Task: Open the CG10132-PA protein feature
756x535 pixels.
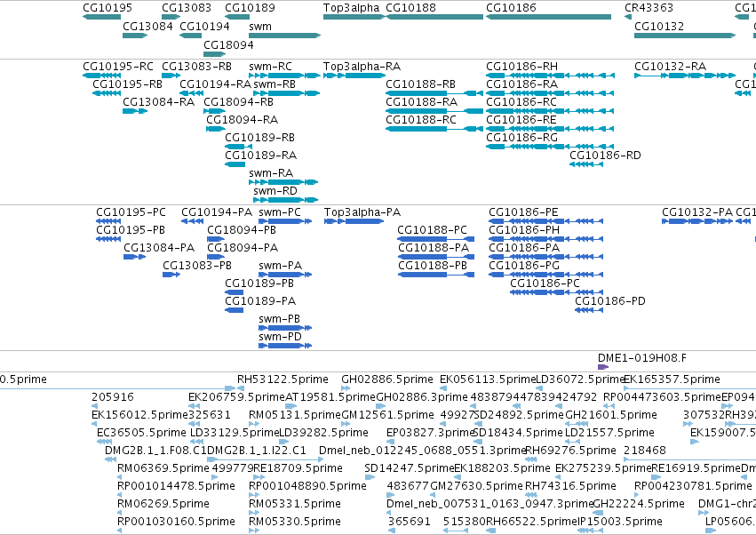Action: click(x=697, y=221)
